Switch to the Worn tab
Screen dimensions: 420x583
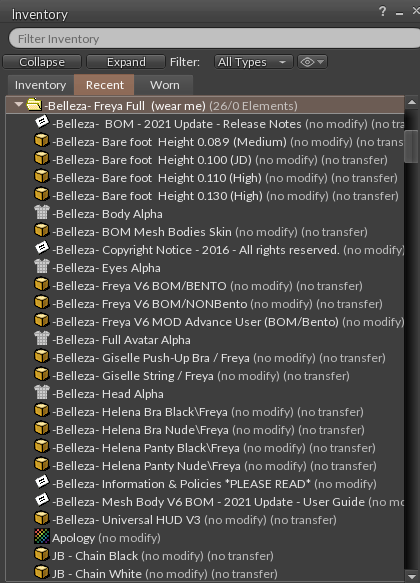coord(164,85)
